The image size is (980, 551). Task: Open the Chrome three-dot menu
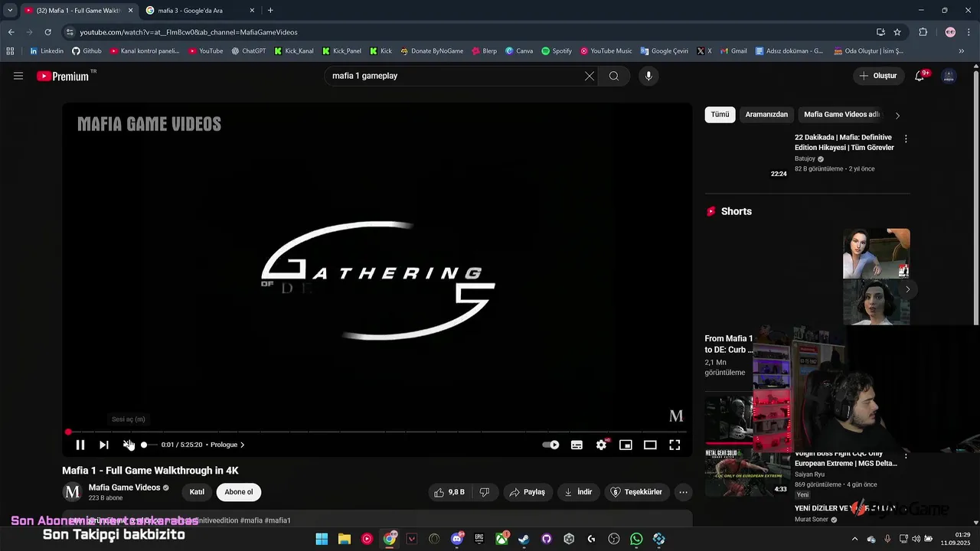tap(969, 32)
